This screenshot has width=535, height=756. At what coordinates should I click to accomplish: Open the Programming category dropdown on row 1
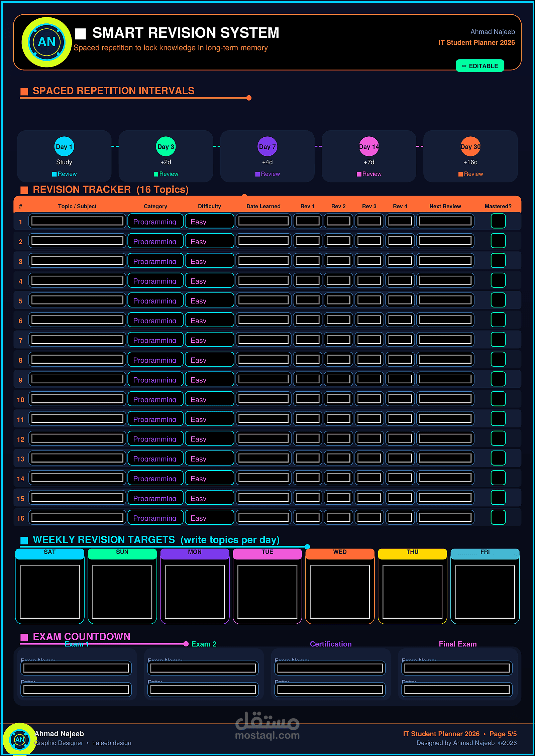click(155, 221)
